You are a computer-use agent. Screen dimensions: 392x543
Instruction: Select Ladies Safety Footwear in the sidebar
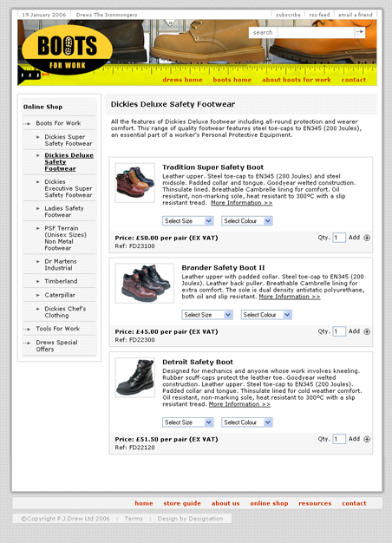click(64, 212)
